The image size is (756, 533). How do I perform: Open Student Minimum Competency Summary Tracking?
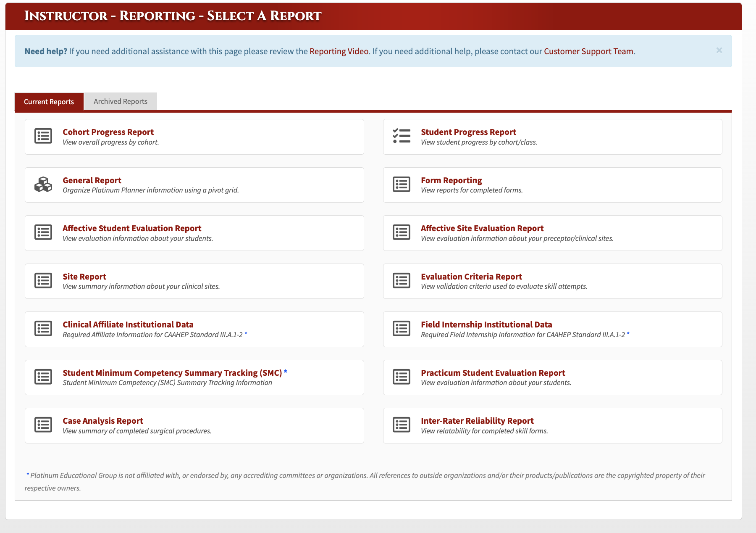[x=172, y=373]
